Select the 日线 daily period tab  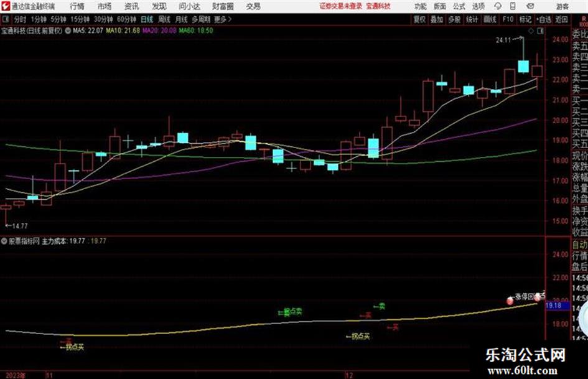click(x=147, y=19)
